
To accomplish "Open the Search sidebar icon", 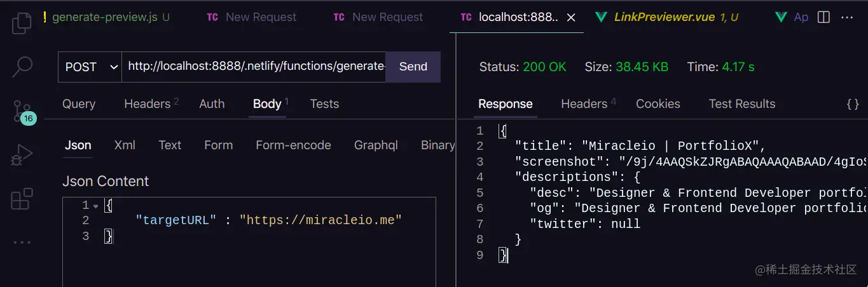I will pos(22,66).
